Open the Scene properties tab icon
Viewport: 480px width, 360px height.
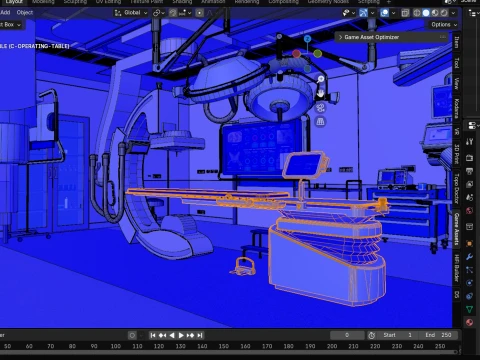pos(469,197)
